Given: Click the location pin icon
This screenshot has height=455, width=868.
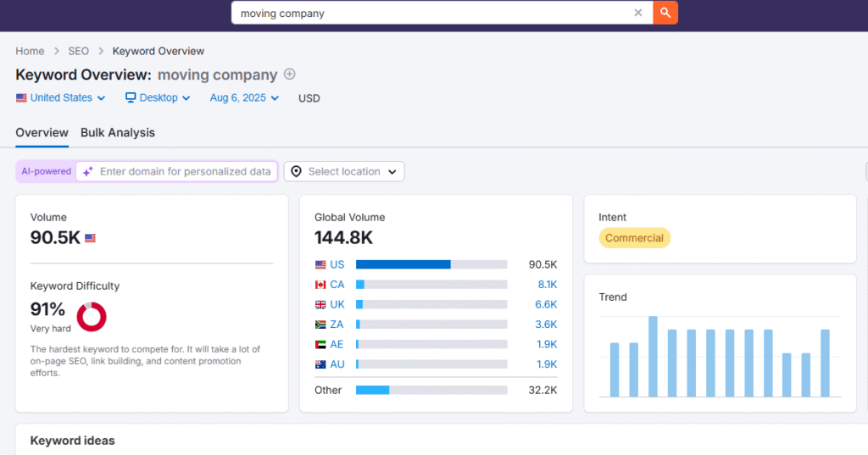Looking at the screenshot, I should pos(296,172).
